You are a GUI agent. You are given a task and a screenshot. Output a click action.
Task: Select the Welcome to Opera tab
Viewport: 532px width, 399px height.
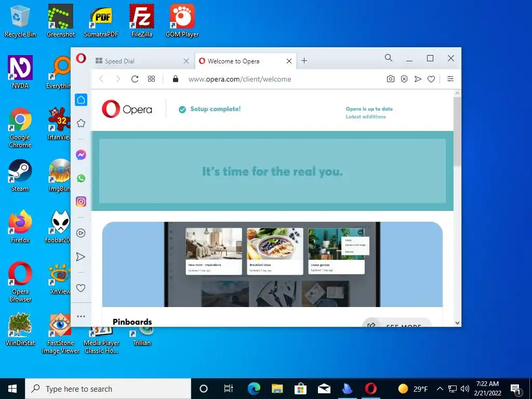point(246,61)
